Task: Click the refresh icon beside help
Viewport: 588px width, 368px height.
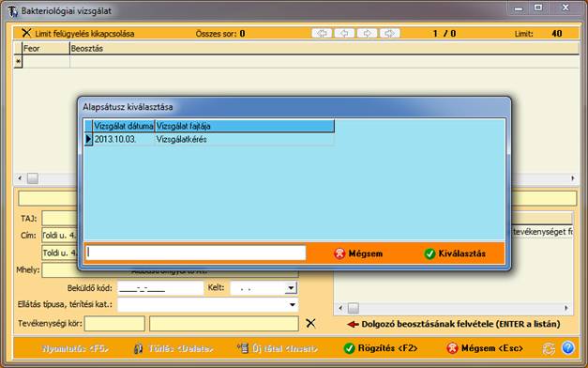Action: point(549,348)
